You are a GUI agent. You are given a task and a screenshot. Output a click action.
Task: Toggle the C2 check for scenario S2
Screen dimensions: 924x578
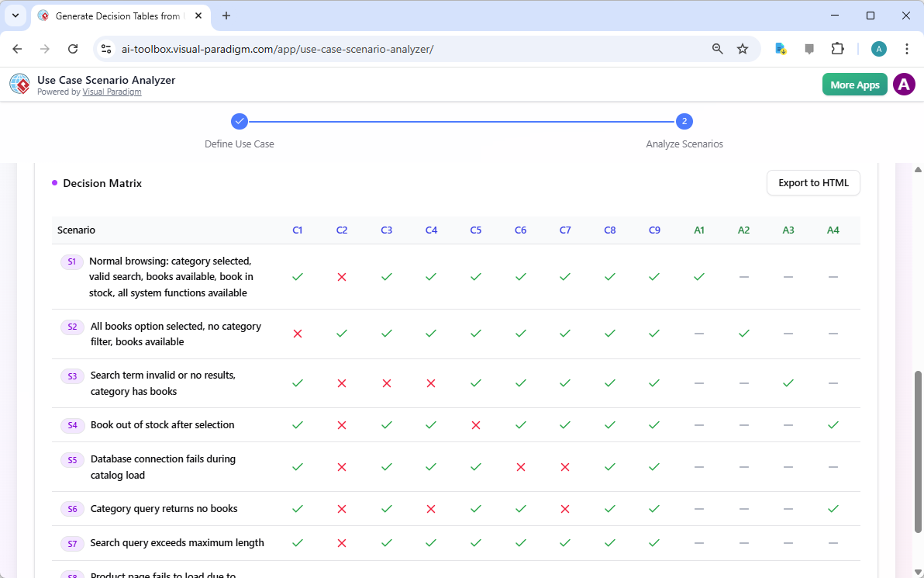point(342,334)
